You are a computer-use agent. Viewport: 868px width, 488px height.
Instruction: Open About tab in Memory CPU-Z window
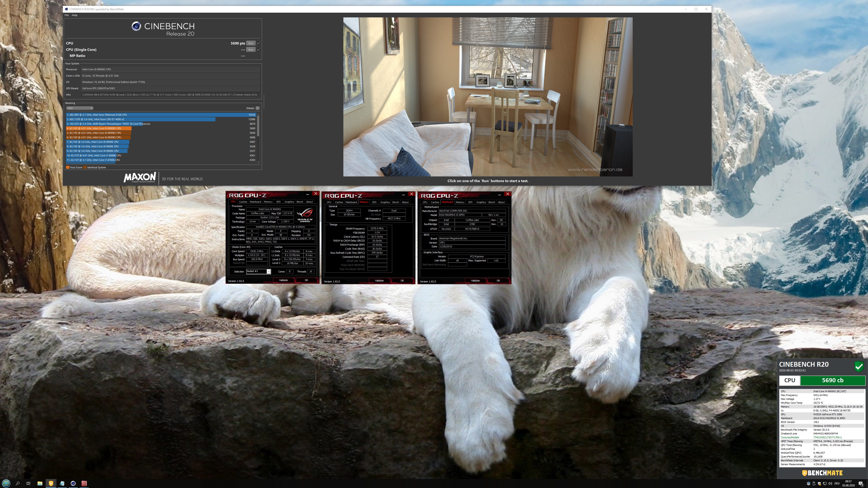(x=405, y=202)
